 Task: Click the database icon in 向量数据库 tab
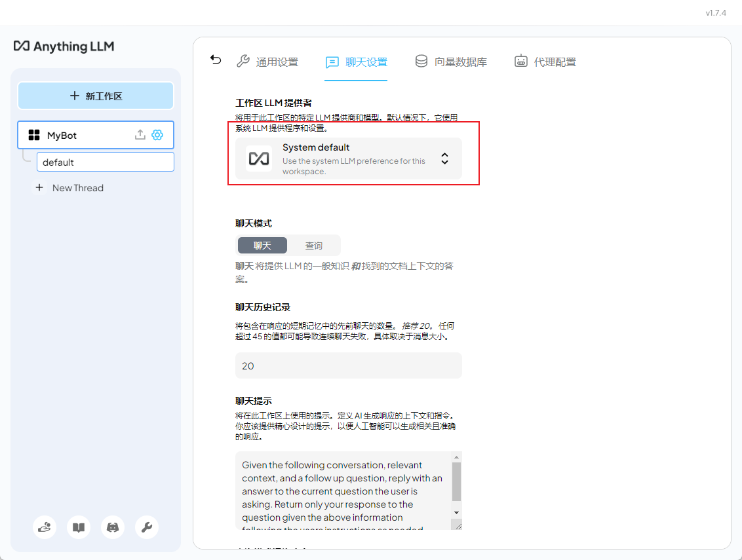tap(421, 61)
